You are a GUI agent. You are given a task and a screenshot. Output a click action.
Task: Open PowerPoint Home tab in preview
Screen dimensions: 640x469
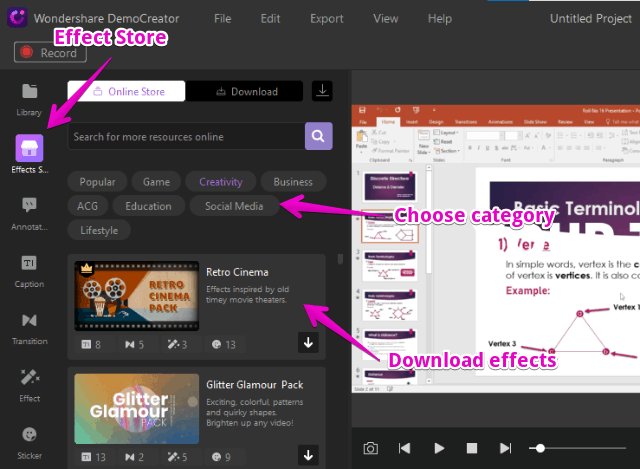pos(388,122)
